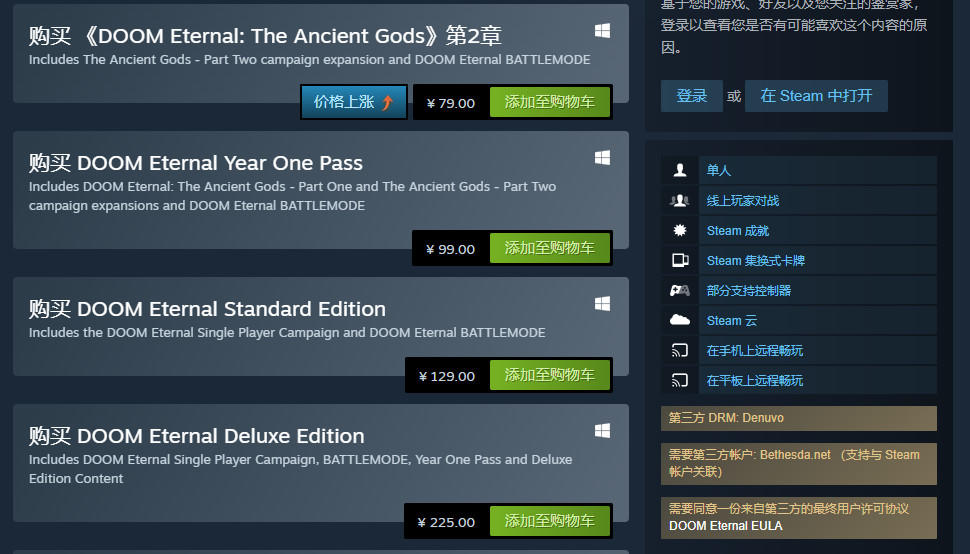Open the DOOM Eternal EULA link
The image size is (970, 554).
[x=726, y=526]
